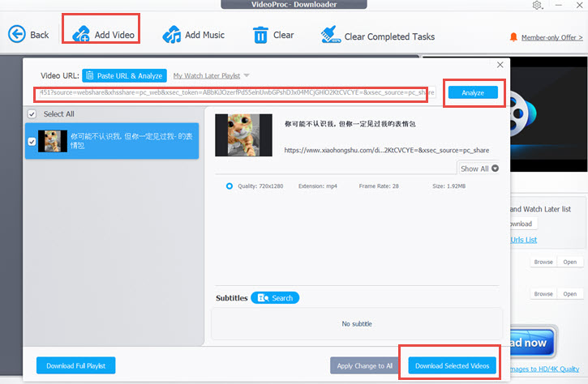Click the orange bell notification icon
The image size is (588, 384).
[x=513, y=36]
